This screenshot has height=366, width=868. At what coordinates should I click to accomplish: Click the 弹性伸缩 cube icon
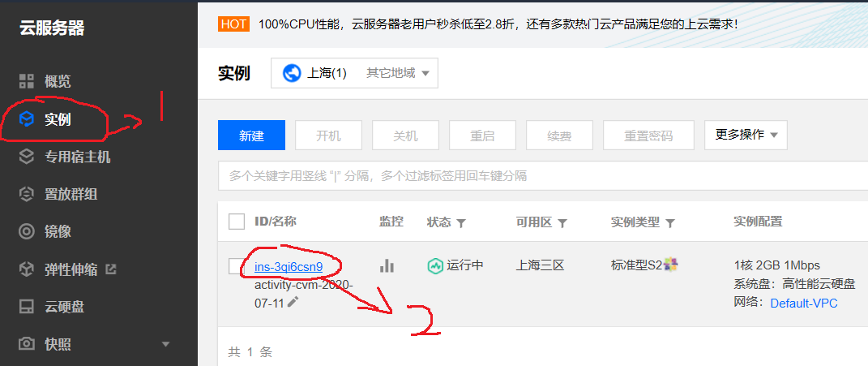pyautogui.click(x=26, y=269)
